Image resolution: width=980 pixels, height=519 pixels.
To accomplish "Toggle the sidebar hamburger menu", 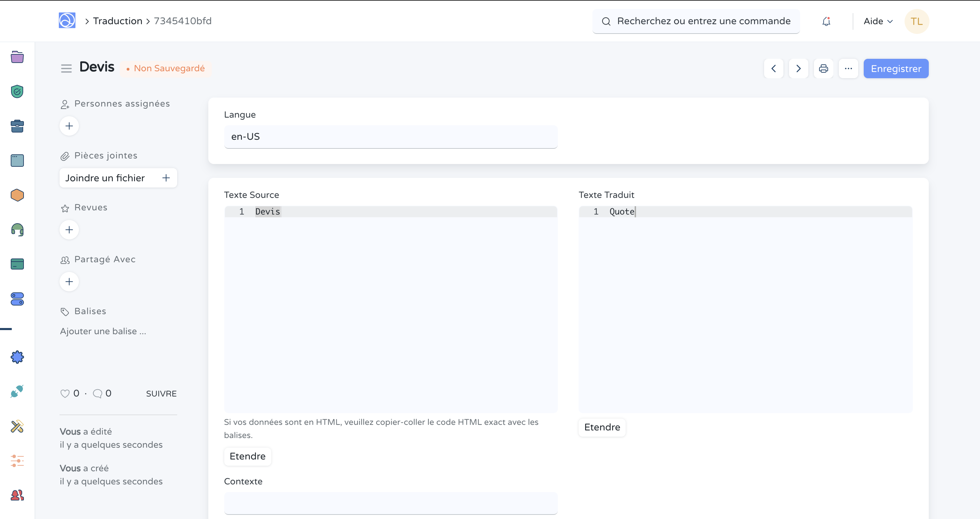I will click(x=66, y=69).
